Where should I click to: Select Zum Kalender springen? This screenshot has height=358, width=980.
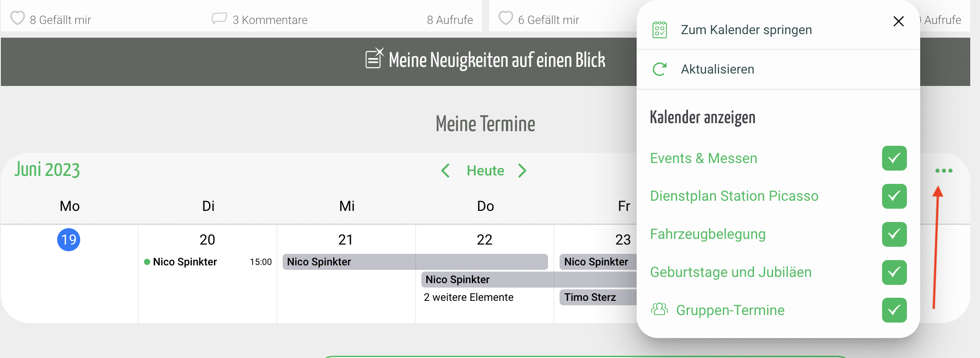tap(746, 30)
